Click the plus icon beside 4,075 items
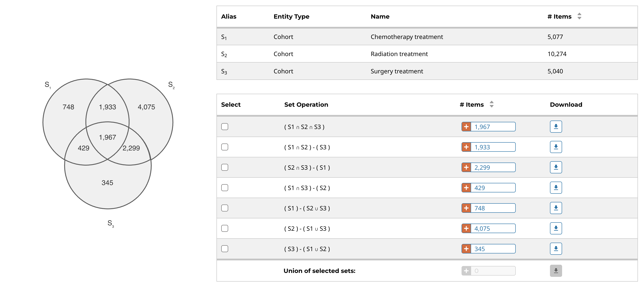644x287 pixels. pos(466,228)
